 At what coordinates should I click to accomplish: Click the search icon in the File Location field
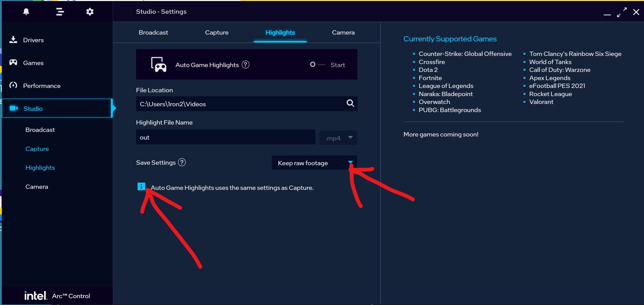(350, 103)
